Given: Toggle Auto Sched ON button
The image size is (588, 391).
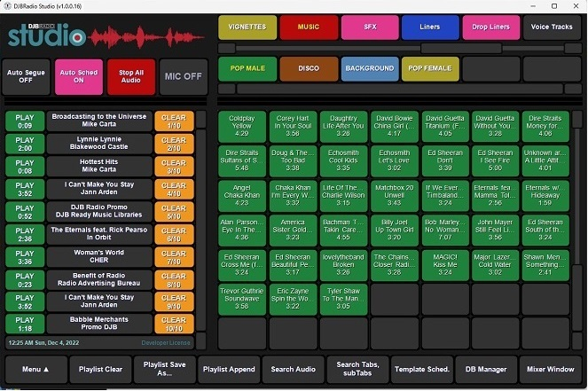Looking at the screenshot, I should click(x=79, y=76).
